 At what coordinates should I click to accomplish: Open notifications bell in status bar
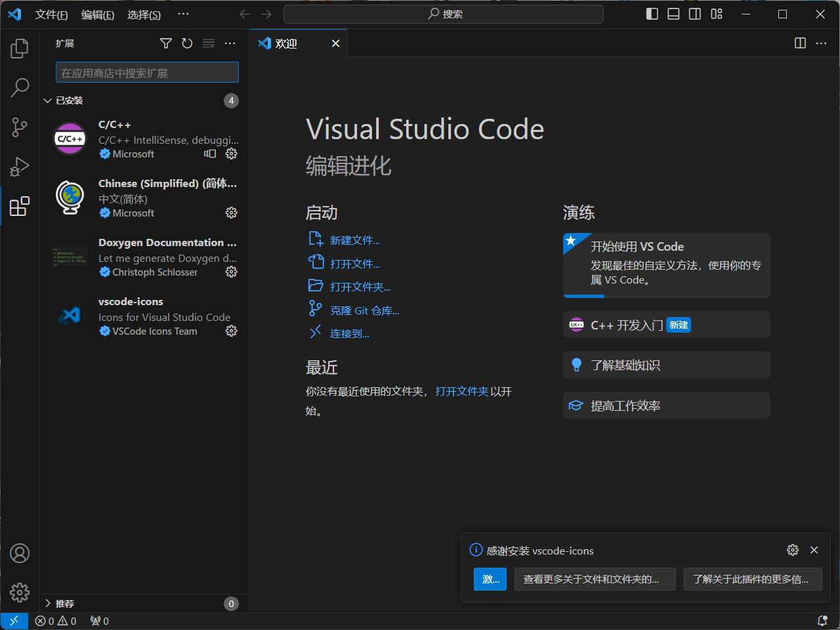[x=822, y=621]
